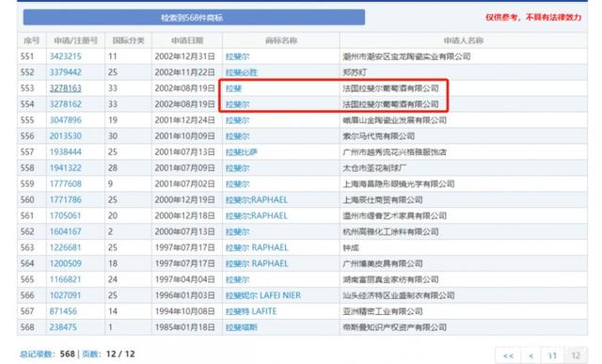Open application number 1226681
Image resolution: width=602 pixels, height=364 pixels.
coord(65,247)
